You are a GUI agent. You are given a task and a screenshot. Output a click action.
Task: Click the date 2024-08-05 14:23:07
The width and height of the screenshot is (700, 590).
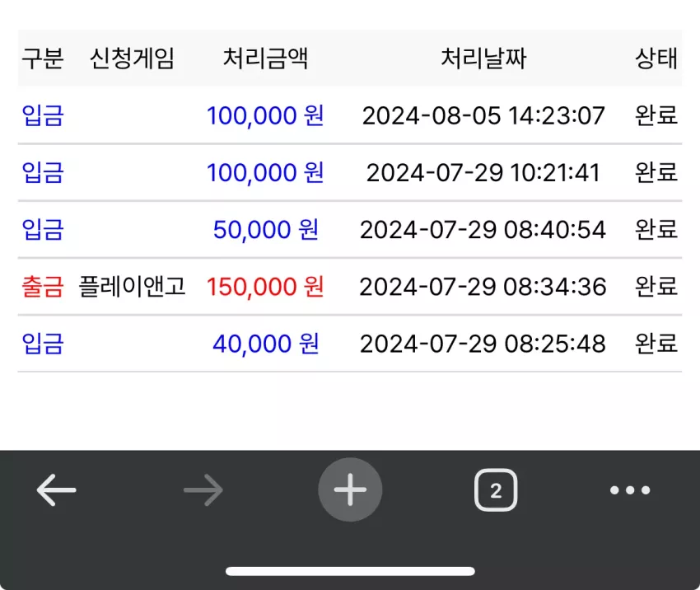(483, 115)
